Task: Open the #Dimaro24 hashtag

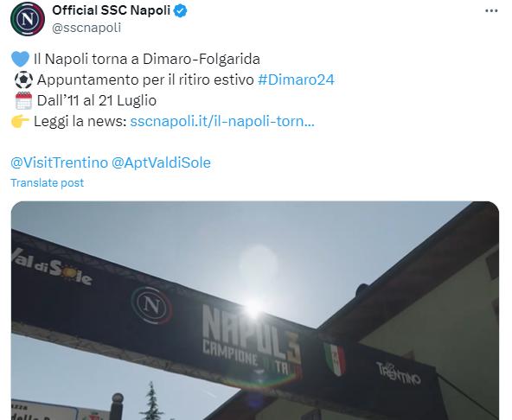Action: click(x=296, y=80)
